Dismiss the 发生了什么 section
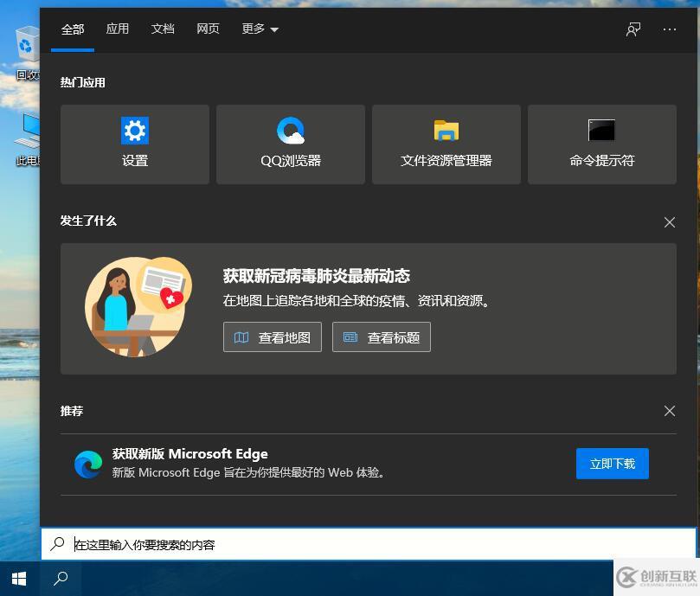Viewport: 700px width, 596px height. (669, 222)
